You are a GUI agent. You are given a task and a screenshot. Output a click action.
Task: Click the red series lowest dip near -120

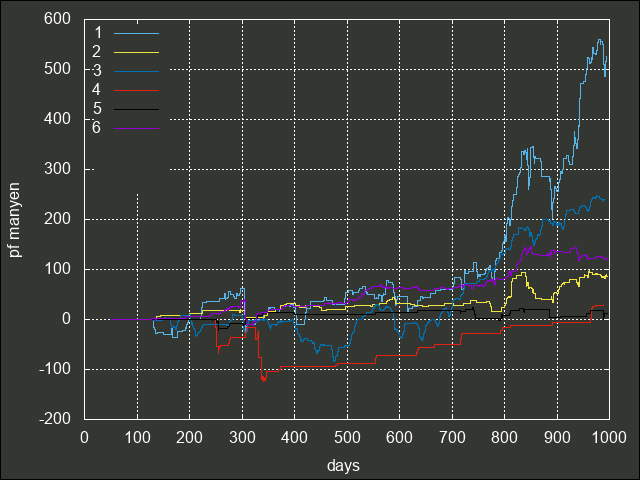coord(263,380)
